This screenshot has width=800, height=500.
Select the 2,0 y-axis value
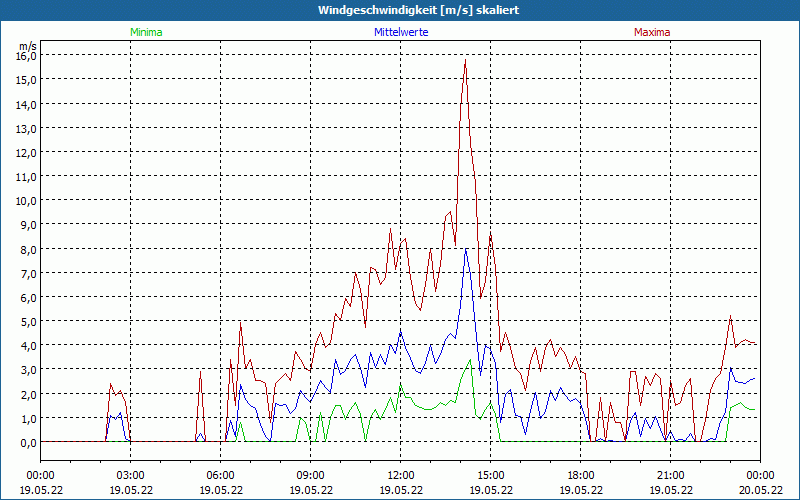point(28,395)
